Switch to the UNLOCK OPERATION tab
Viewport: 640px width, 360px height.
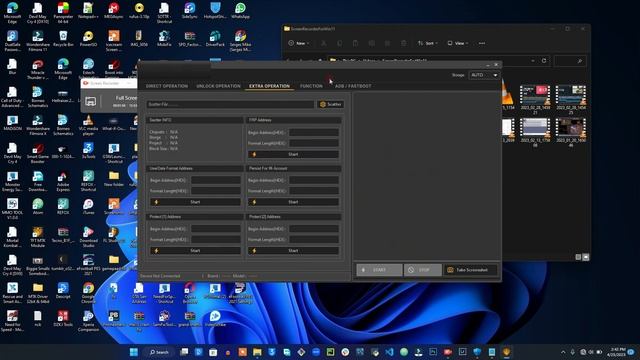[x=218, y=86]
